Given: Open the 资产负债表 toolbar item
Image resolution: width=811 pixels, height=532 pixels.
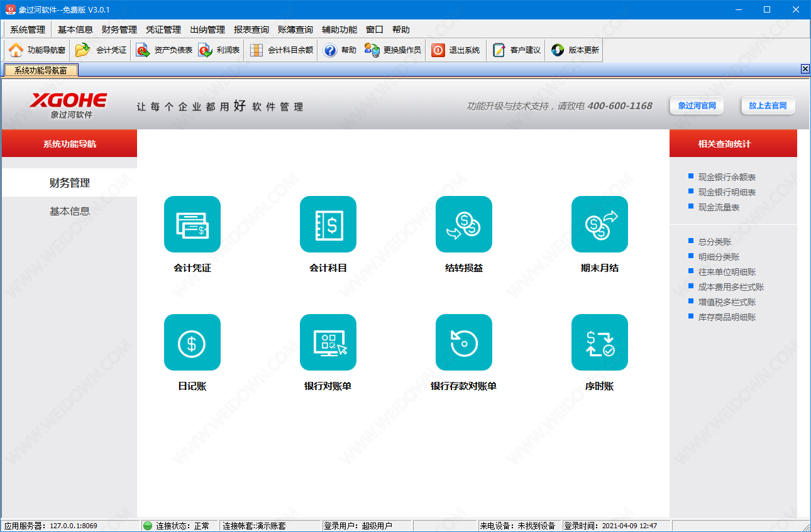Looking at the screenshot, I should (x=165, y=50).
